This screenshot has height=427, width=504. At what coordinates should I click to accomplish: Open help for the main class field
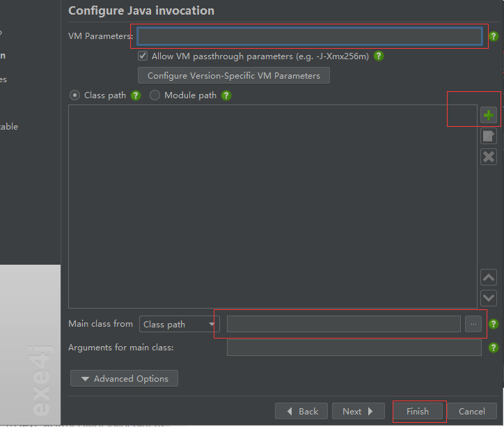click(494, 324)
